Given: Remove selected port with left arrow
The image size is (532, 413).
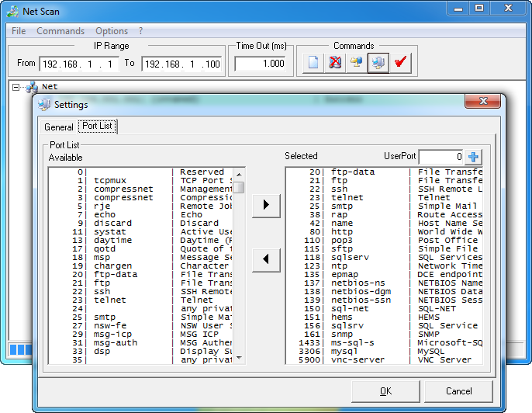Looking at the screenshot, I should click(x=266, y=259).
